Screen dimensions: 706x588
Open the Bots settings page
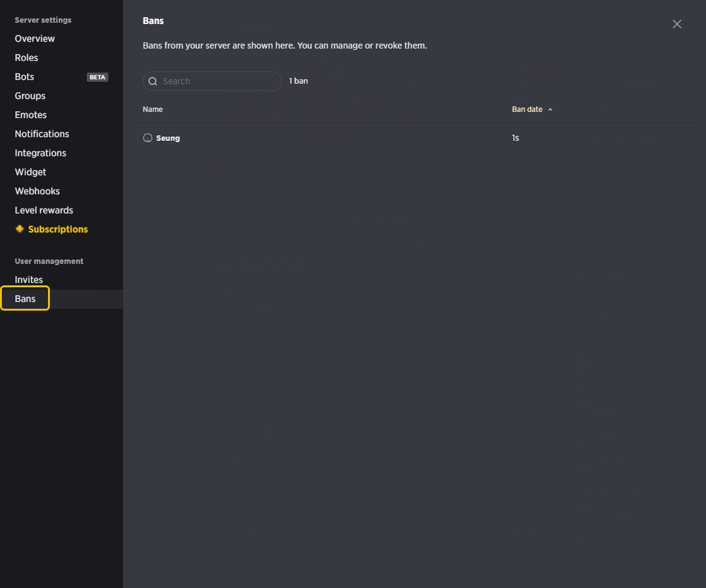coord(25,77)
